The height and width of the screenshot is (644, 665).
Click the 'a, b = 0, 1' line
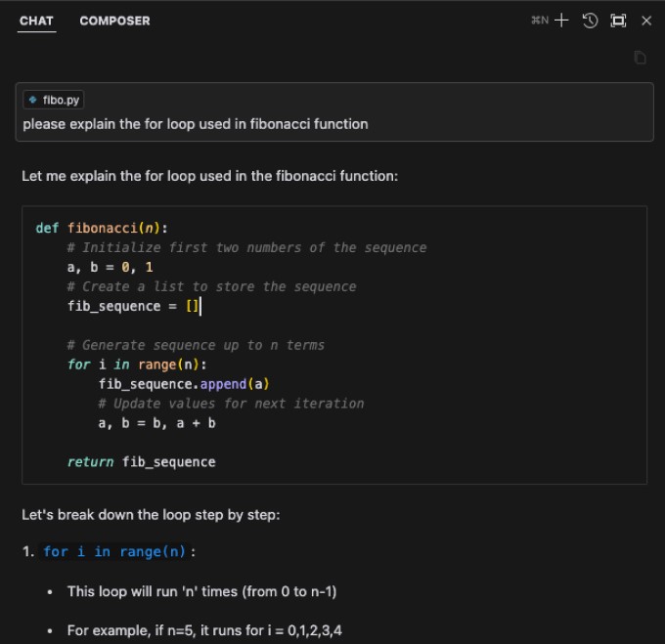[111, 268]
